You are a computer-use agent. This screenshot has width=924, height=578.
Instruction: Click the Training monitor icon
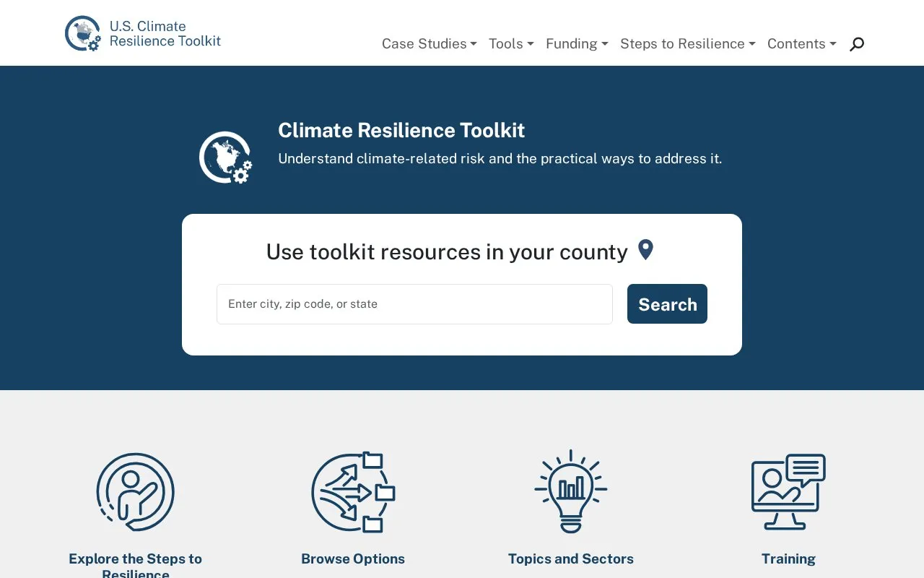click(788, 492)
